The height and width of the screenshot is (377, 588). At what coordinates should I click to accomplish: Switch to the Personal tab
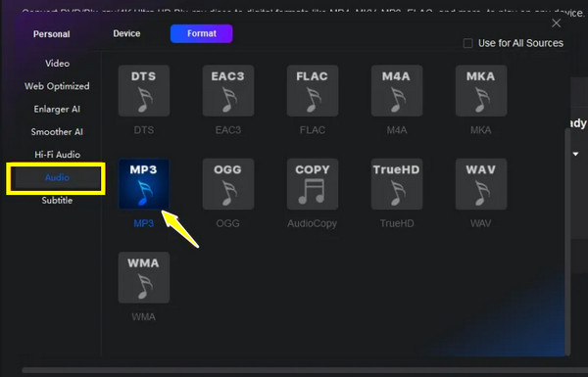tap(52, 34)
